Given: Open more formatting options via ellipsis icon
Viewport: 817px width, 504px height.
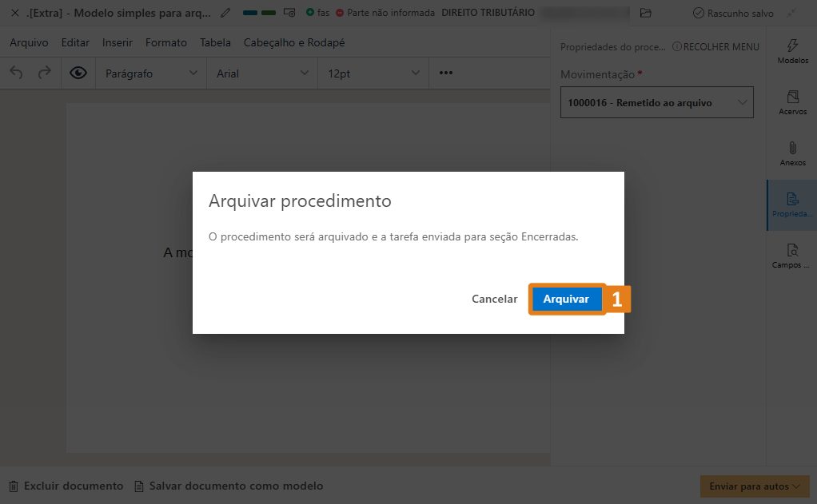Looking at the screenshot, I should pos(445,72).
